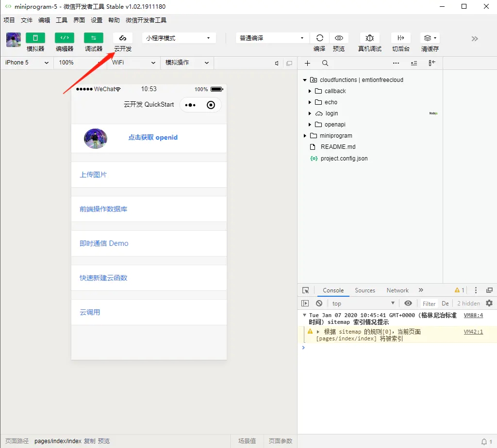The width and height of the screenshot is (497, 448).
Task: Switch to the Network tab
Action: (398, 290)
